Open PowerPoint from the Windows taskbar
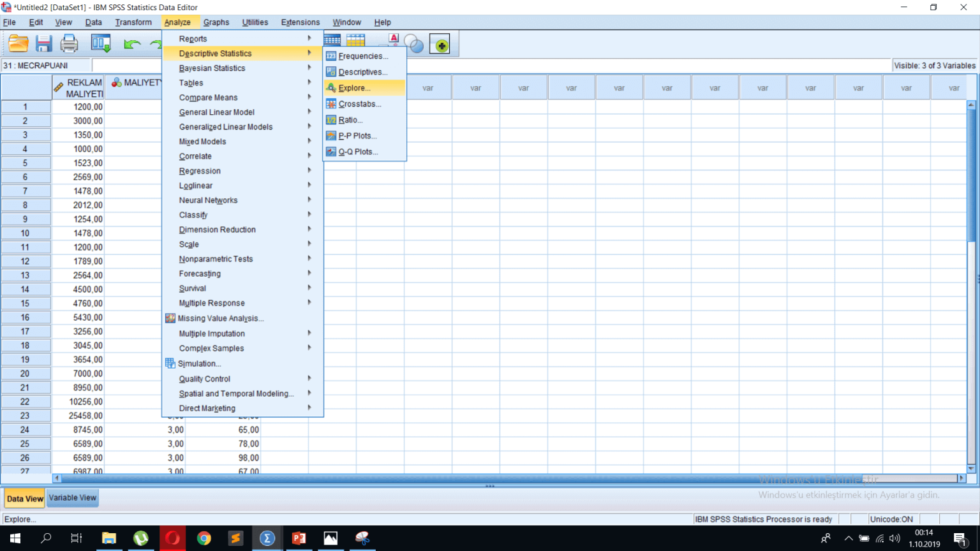980x551 pixels. 299,538
